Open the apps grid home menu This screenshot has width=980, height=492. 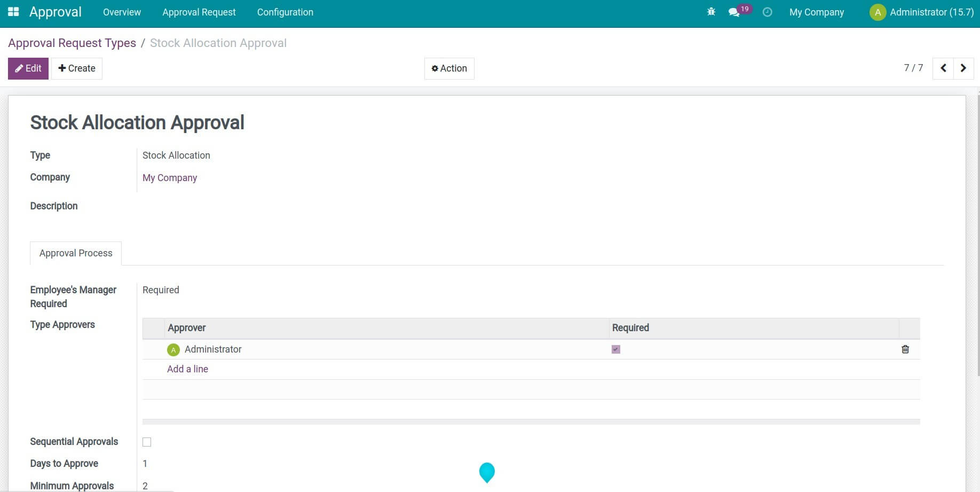13,12
